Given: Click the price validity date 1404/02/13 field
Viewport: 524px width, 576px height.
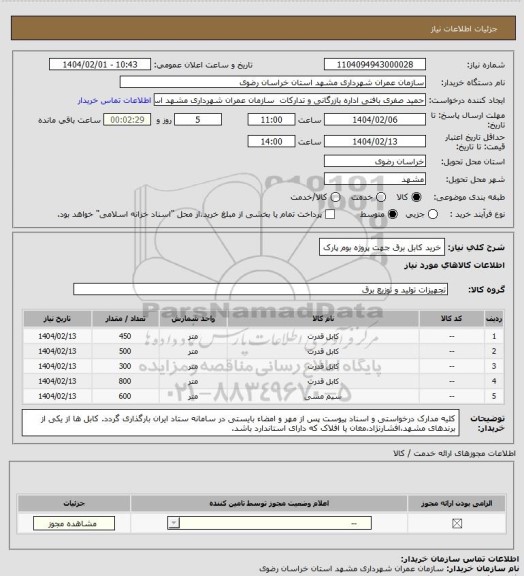Looking at the screenshot, I should [375, 141].
